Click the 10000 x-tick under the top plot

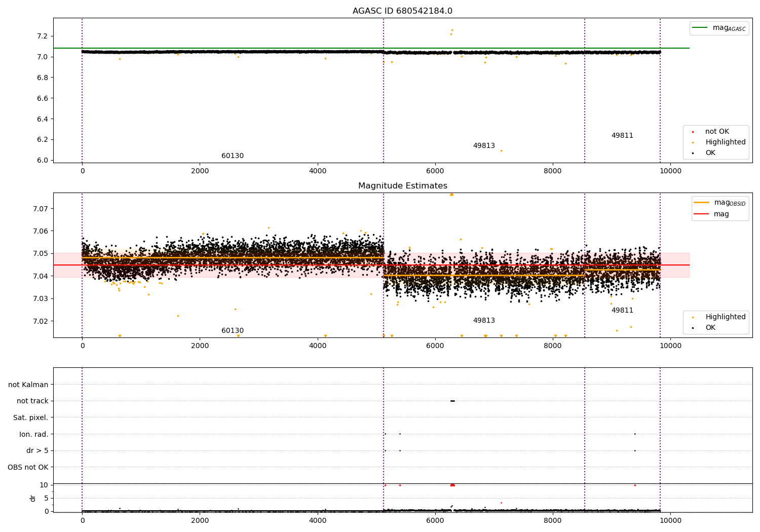pos(670,171)
